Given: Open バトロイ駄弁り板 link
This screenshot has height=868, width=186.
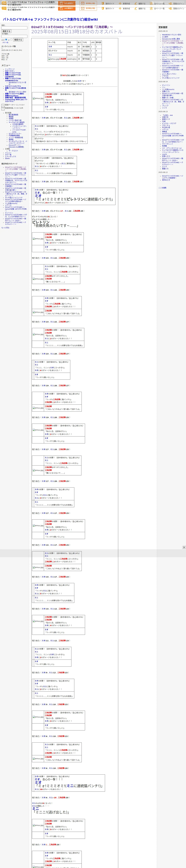Looking at the screenshot, I should pos(15,120).
